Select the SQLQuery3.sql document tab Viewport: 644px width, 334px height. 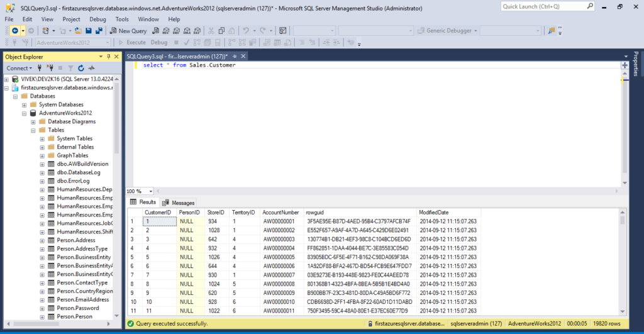point(177,56)
